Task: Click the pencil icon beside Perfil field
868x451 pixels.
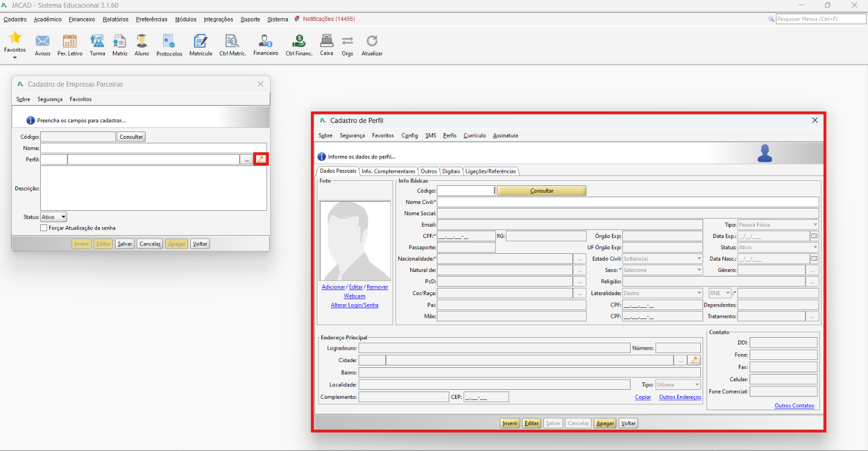Action: pos(261,159)
